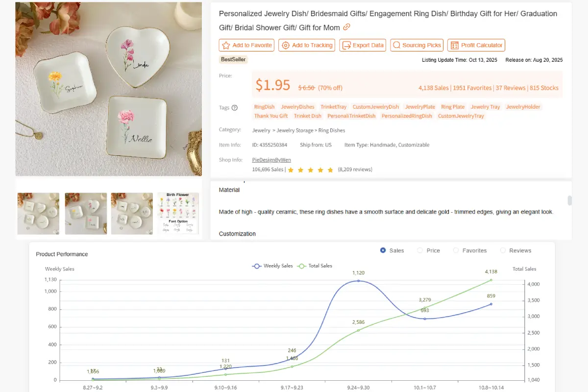Click the crosshair icon on Add to Tracking
Image resolution: width=588 pixels, height=392 pixels.
(x=285, y=45)
